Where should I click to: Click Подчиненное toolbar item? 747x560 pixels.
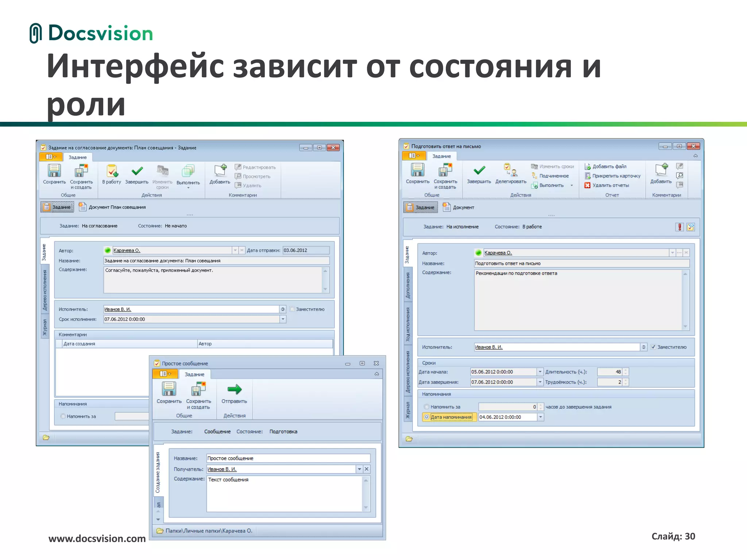pyautogui.click(x=550, y=176)
